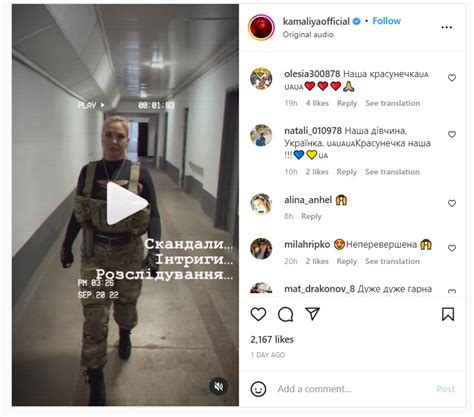474x417 pixels.
Task: Follow kamaliyaofficial
Action: point(386,21)
